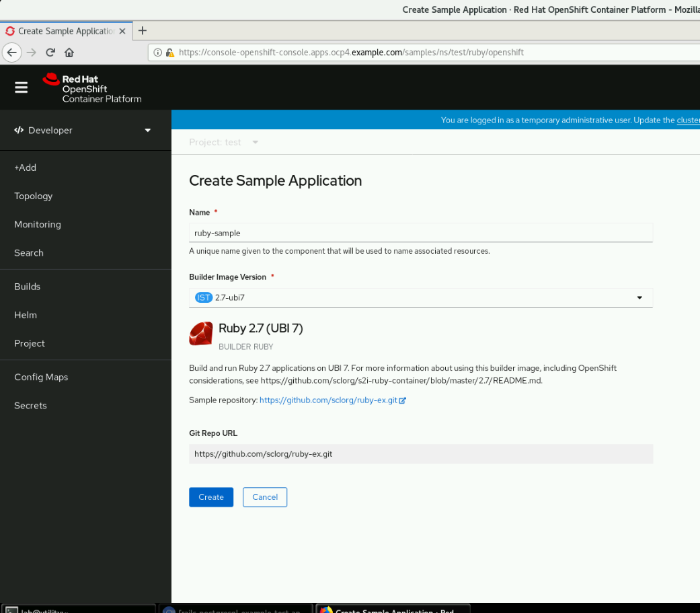Open Config Maps in the sidebar
Viewport: 700px width, 613px height.
pos(41,377)
